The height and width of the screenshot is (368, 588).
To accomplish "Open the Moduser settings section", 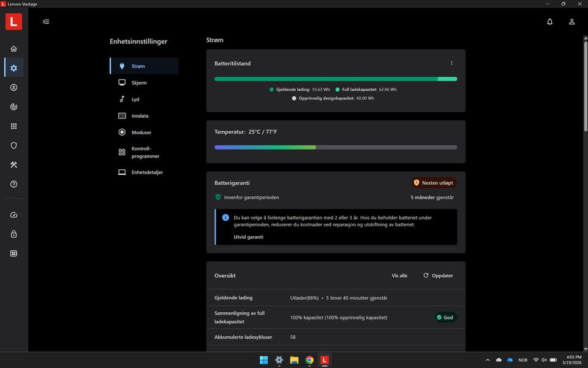I will tap(141, 132).
